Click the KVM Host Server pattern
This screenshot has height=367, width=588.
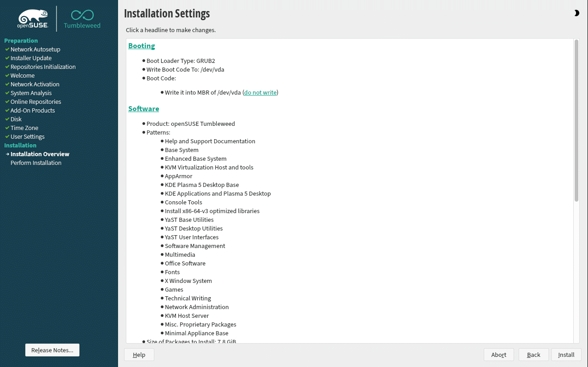click(x=187, y=316)
